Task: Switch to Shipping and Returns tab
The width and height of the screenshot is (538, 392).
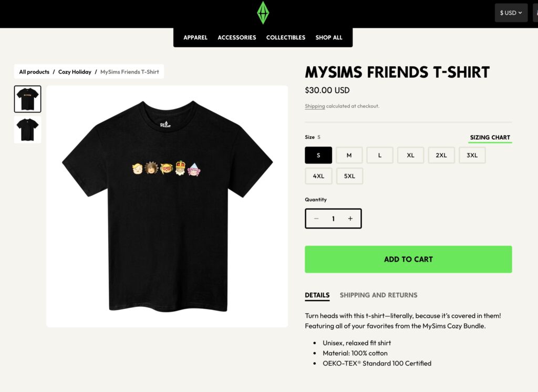Action: tap(378, 295)
